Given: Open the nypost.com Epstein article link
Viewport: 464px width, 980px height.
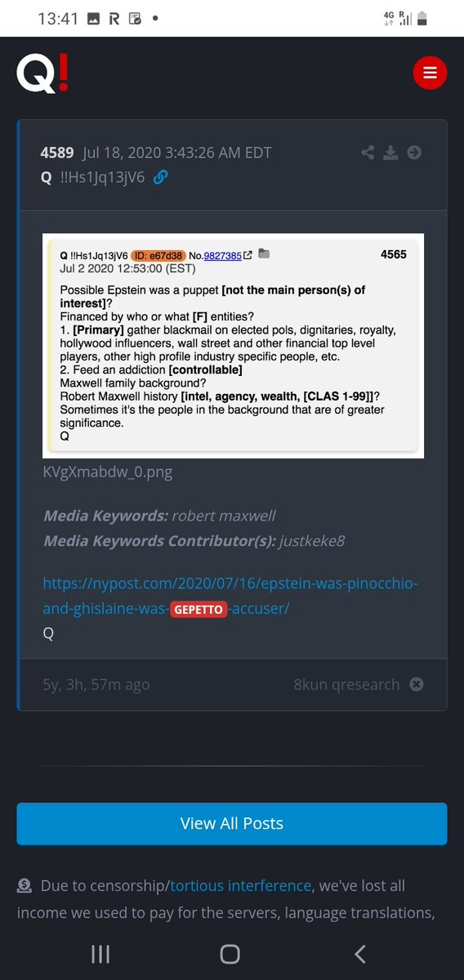Looking at the screenshot, I should pyautogui.click(x=230, y=596).
